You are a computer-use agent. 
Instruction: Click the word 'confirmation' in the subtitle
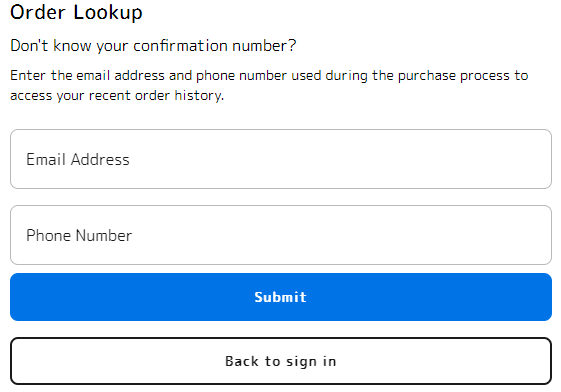tap(180, 46)
